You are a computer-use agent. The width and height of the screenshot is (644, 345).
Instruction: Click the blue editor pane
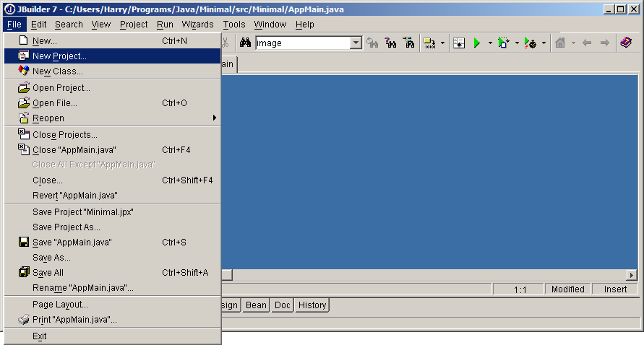pos(429,172)
